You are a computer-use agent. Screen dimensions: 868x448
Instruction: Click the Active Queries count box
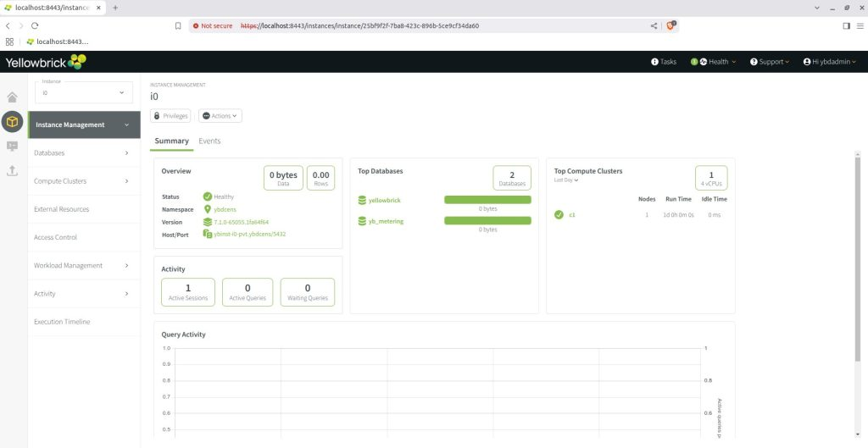click(x=248, y=292)
